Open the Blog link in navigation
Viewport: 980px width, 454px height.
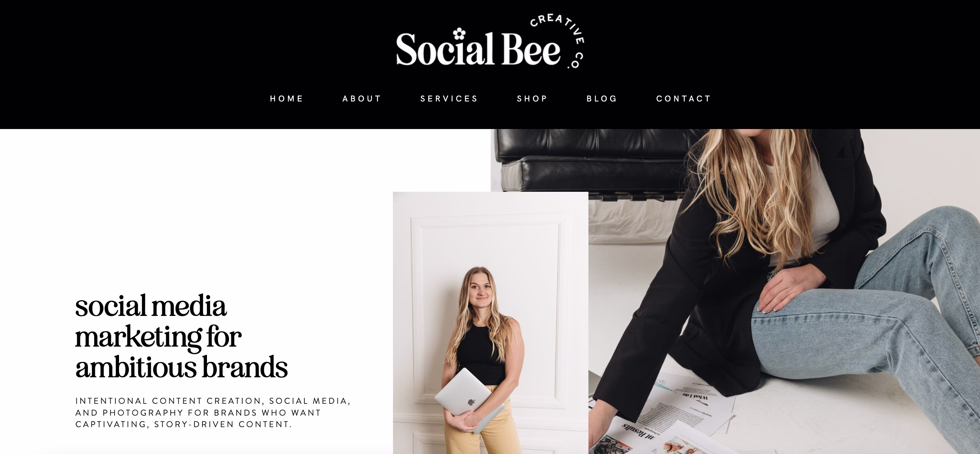[x=602, y=99]
